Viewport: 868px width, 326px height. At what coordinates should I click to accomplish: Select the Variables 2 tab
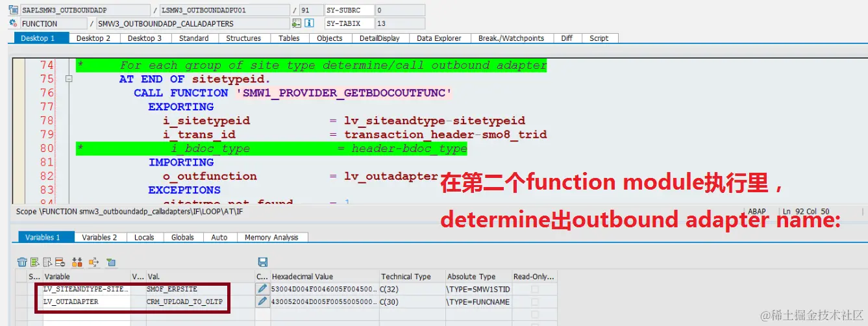(x=100, y=238)
